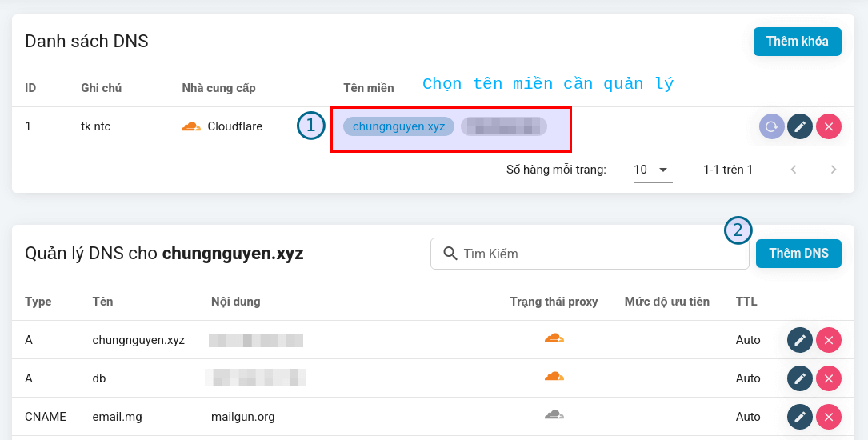Go to next page of DNS list

(x=834, y=170)
